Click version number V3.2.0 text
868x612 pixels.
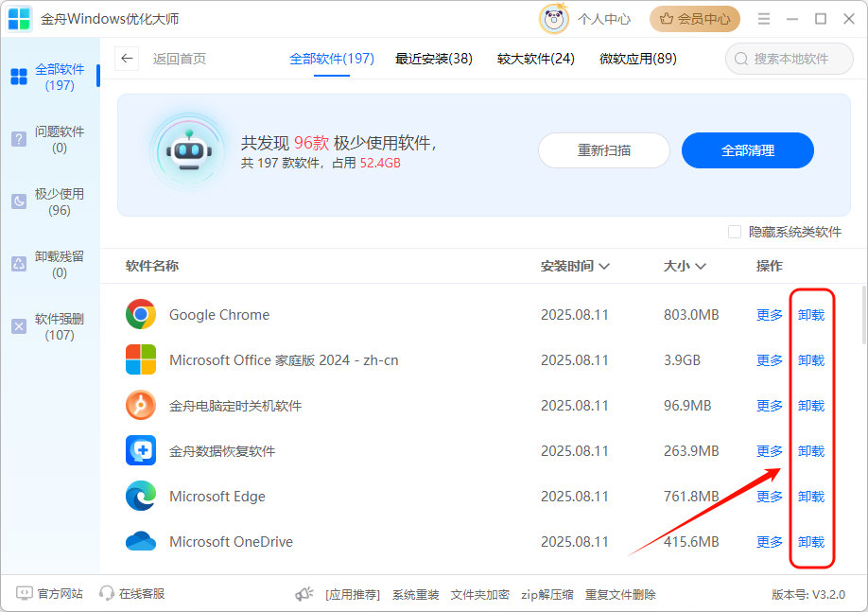[x=808, y=595]
